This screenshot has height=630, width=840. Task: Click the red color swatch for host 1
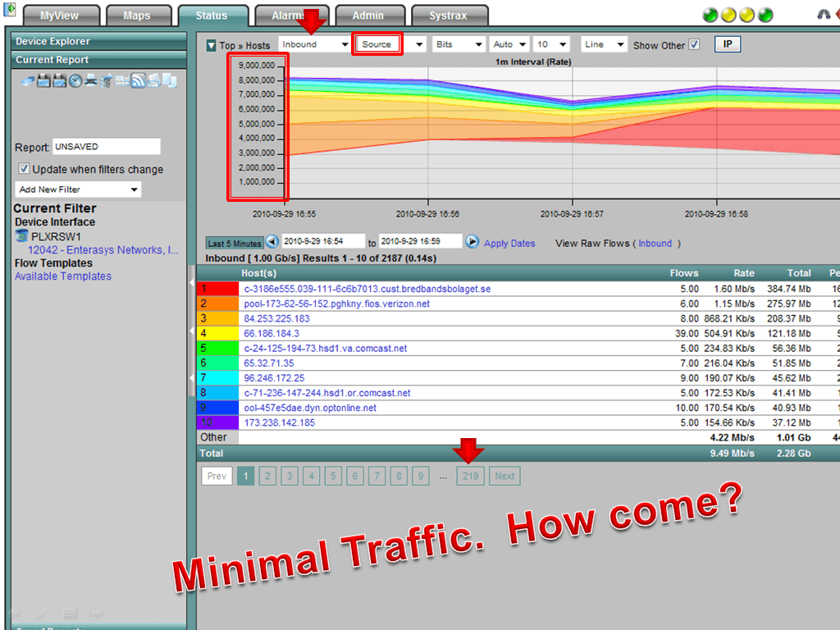(x=218, y=289)
